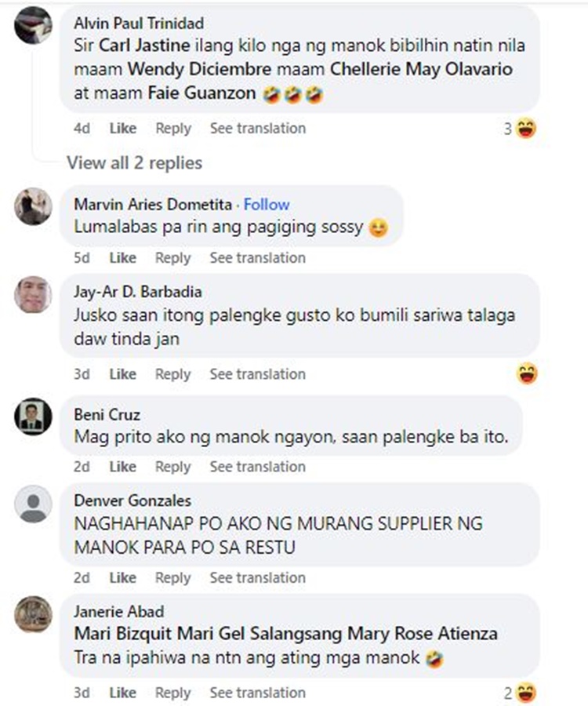Image resolution: width=588 pixels, height=706 pixels.
Task: See translation of Marvin's comment
Action: coord(257,257)
